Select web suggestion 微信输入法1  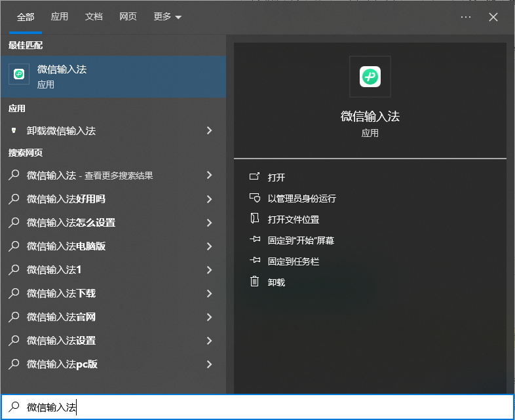point(54,269)
